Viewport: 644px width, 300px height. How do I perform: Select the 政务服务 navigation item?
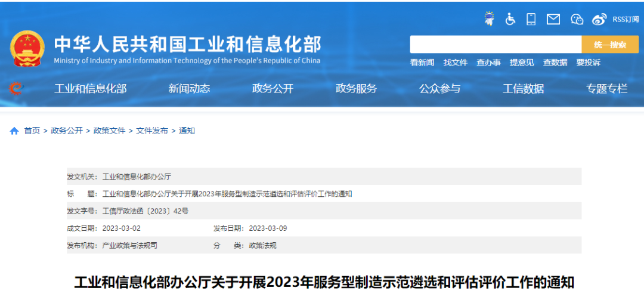click(x=356, y=88)
